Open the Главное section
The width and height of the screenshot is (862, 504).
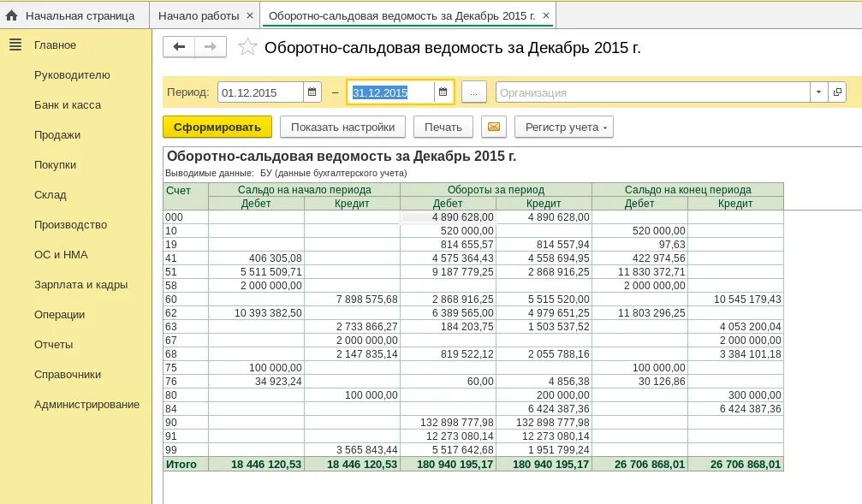pyautogui.click(x=55, y=45)
